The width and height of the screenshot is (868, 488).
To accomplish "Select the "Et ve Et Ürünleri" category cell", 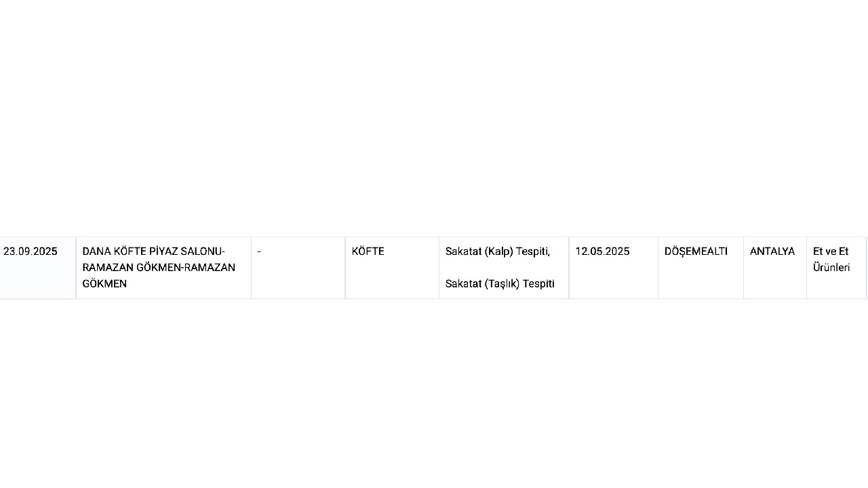I will pos(831,260).
